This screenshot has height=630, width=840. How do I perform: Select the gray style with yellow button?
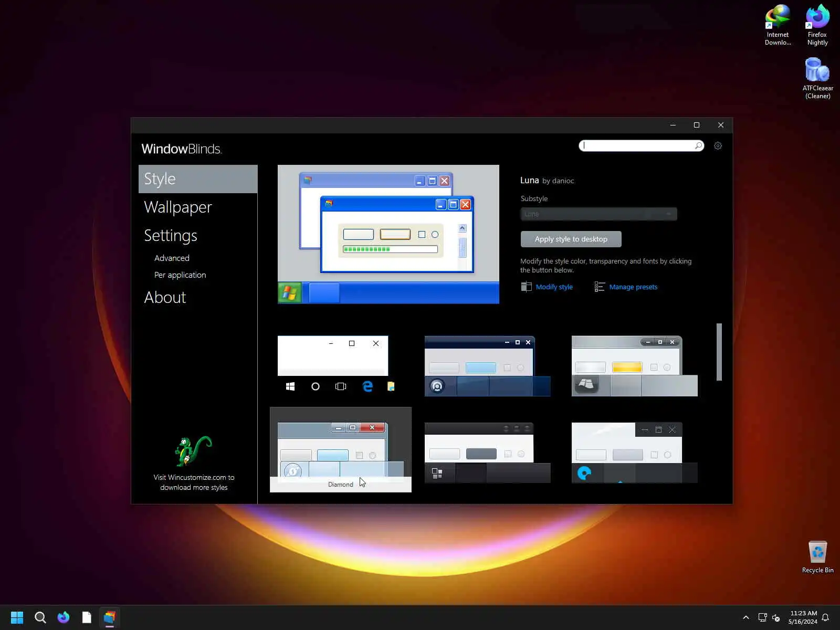click(x=635, y=366)
